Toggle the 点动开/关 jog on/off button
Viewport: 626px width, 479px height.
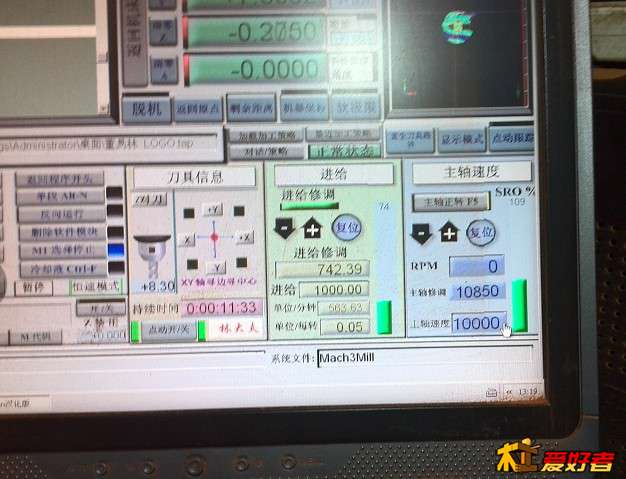[x=167, y=329]
